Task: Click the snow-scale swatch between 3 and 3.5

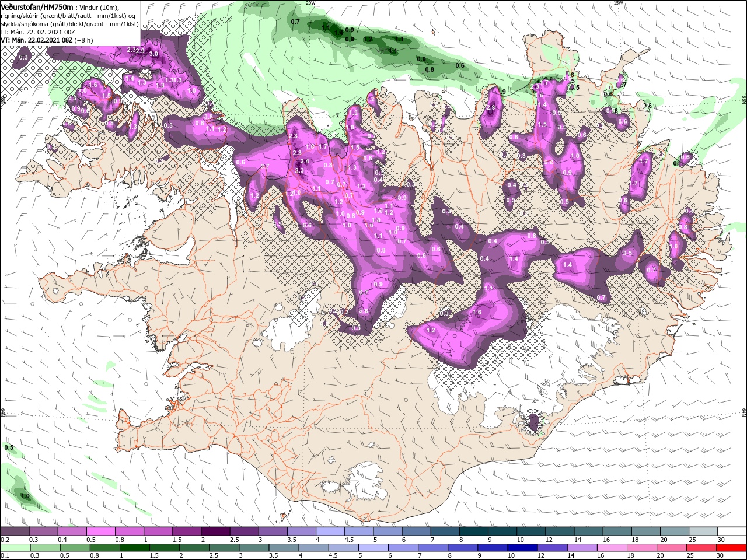Action: click(x=273, y=531)
